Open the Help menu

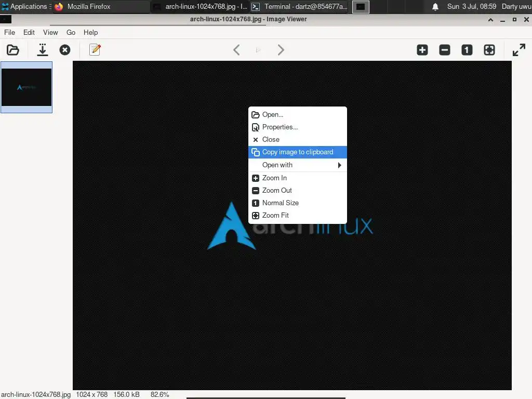90,32
